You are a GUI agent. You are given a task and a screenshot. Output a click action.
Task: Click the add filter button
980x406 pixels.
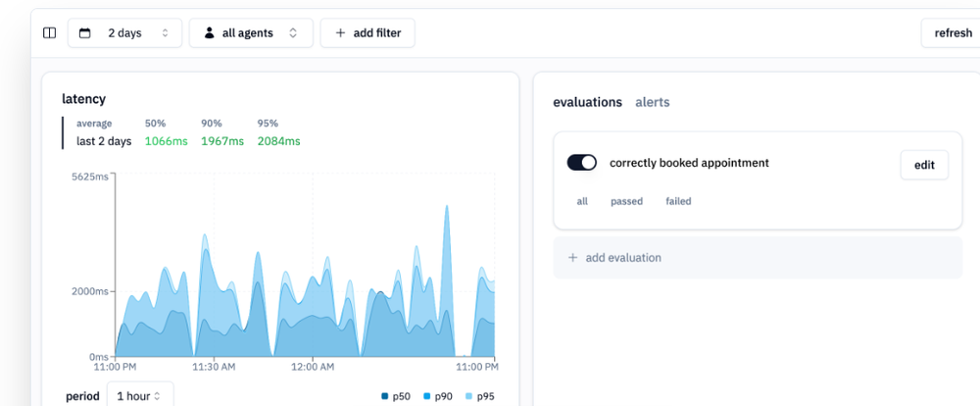(x=367, y=33)
